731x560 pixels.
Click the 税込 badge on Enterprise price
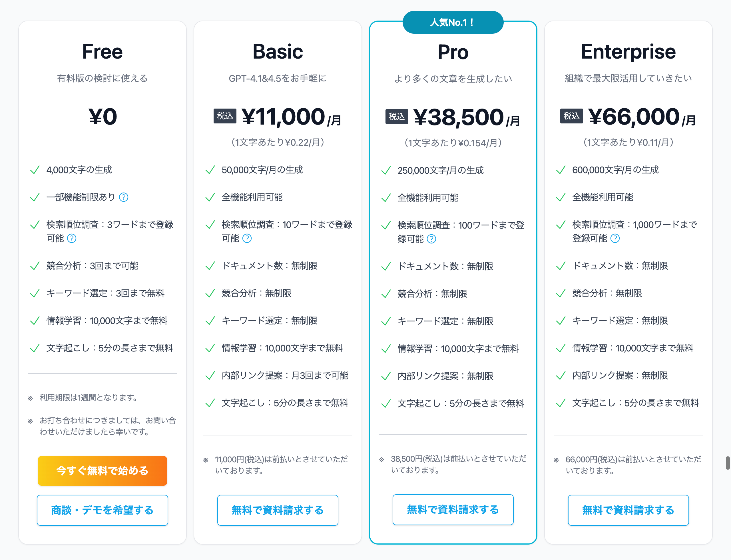point(571,116)
